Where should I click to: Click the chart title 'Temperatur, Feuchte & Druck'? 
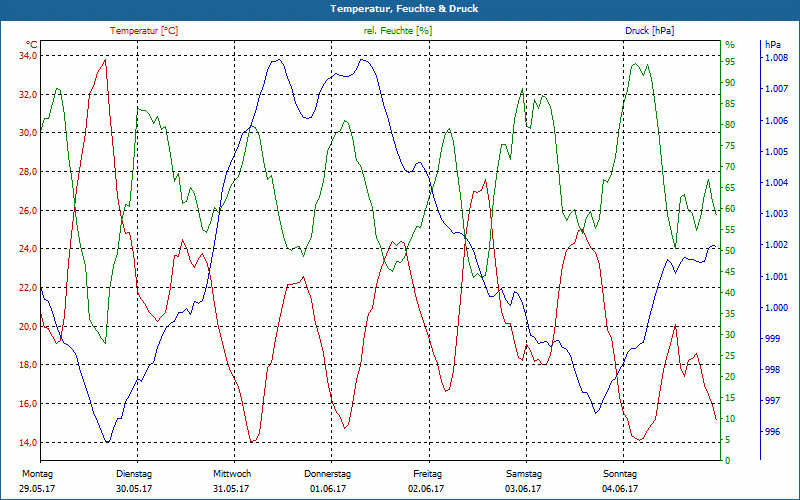[404, 9]
